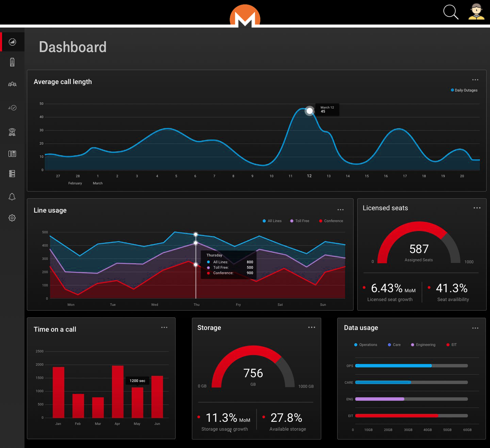Select the conference call phone icon

pyautogui.click(x=12, y=132)
